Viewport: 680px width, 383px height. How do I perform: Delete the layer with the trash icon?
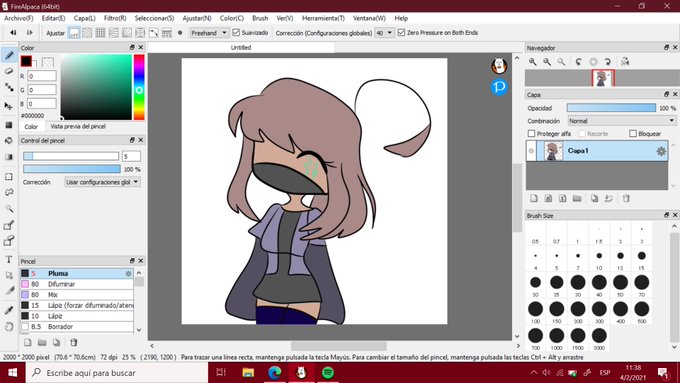tap(626, 199)
